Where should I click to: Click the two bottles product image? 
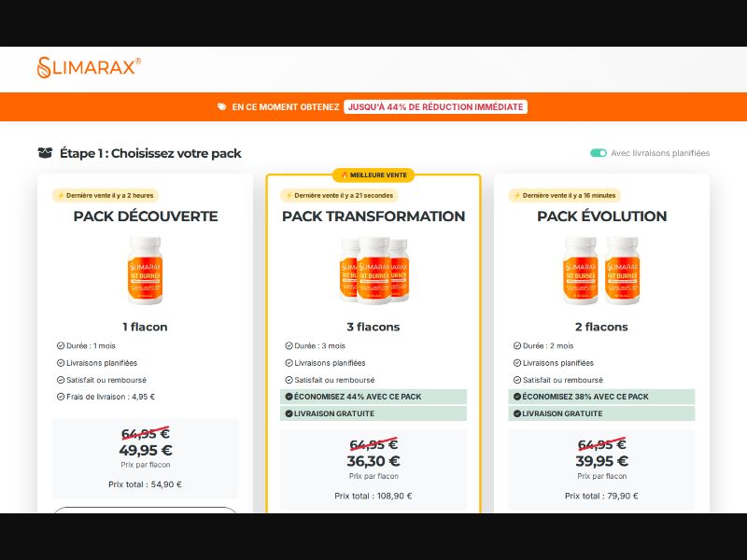tap(601, 271)
